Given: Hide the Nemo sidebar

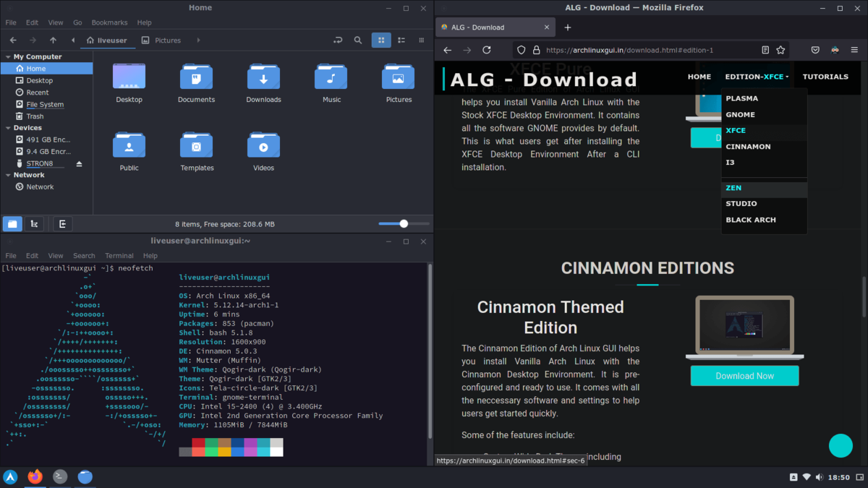Looking at the screenshot, I should coord(63,224).
